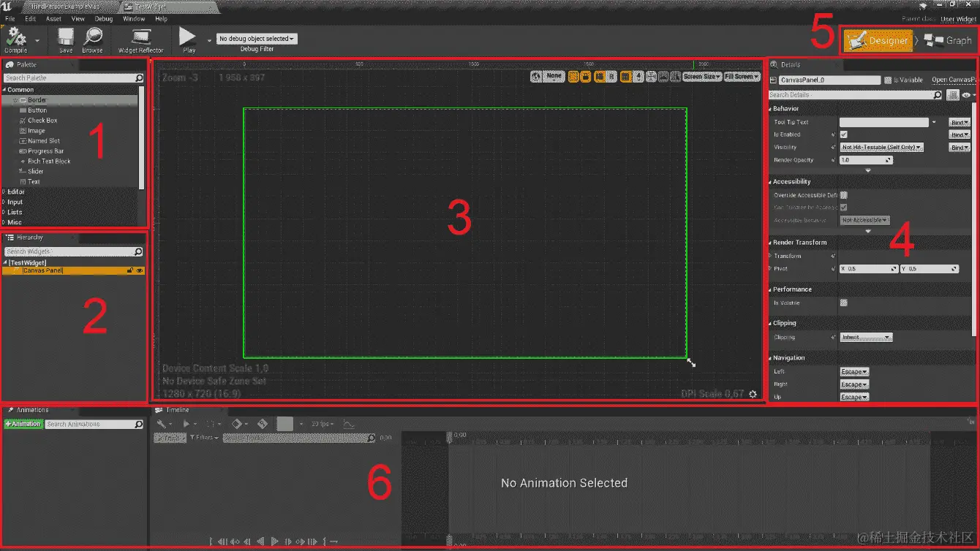The width and height of the screenshot is (980, 551).
Task: Click Bind button next to Tool Tip Text
Action: pos(959,122)
